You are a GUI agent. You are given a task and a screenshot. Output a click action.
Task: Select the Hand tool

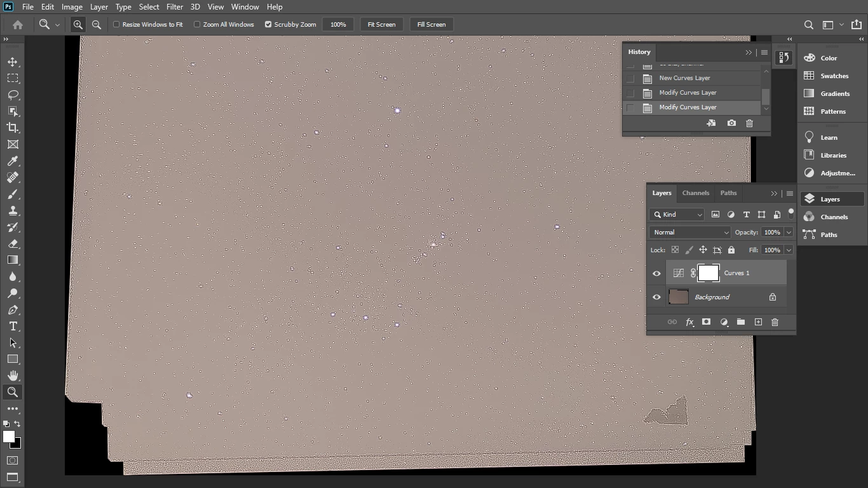13,376
